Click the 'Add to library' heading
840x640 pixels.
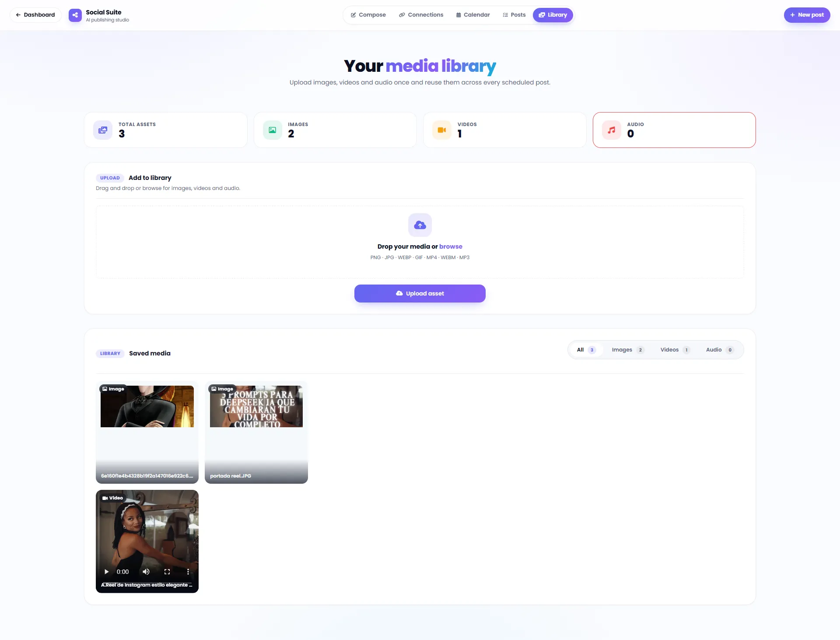(x=150, y=178)
